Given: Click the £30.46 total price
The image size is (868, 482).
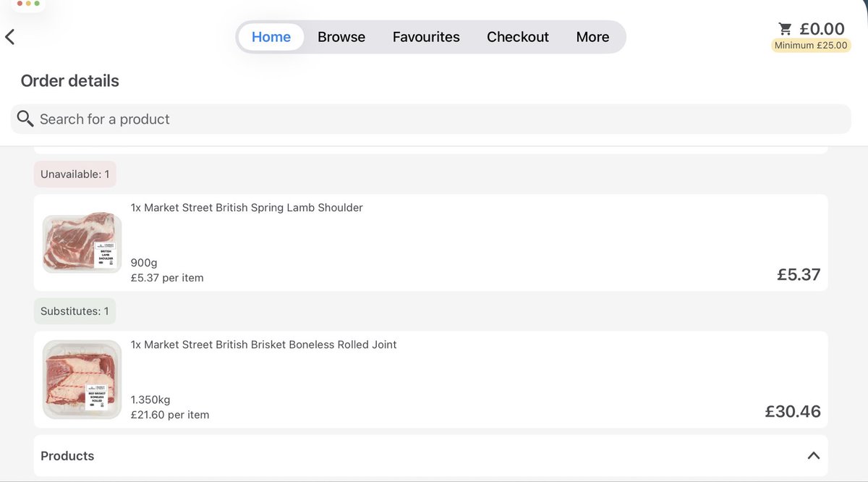Looking at the screenshot, I should click(793, 412).
